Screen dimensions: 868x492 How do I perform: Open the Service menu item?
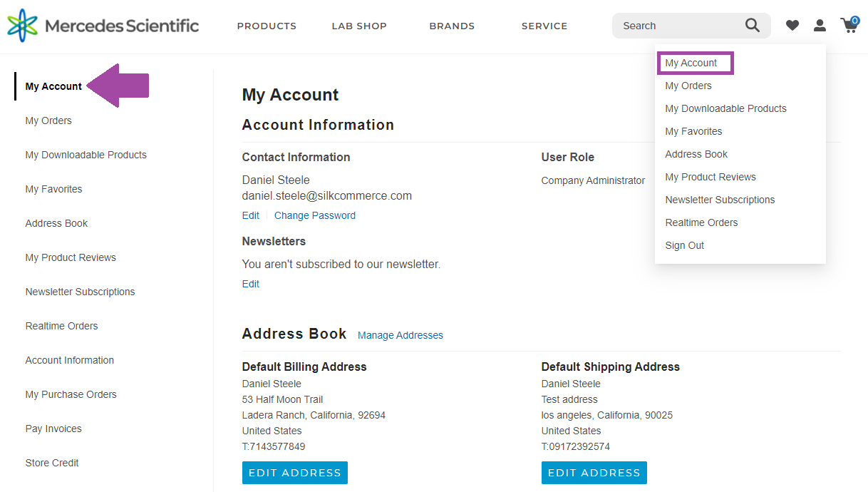point(544,26)
